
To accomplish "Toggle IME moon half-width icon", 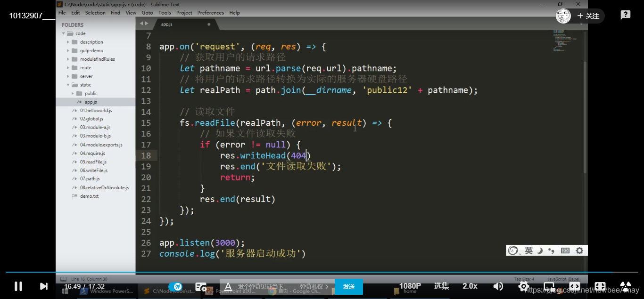I will point(540,251).
